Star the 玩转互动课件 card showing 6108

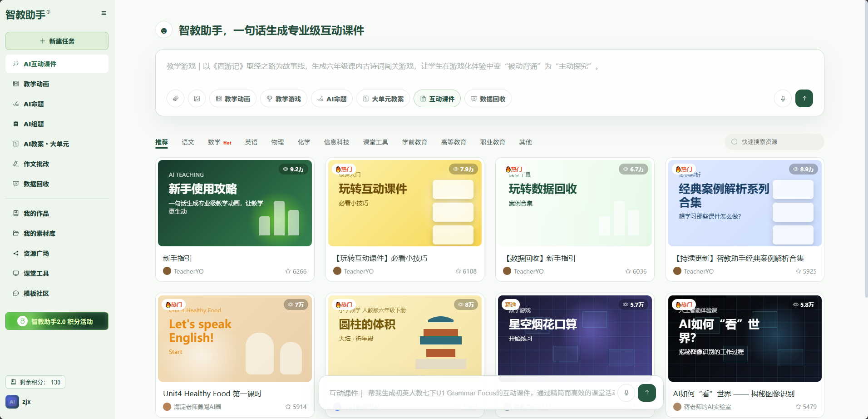coord(458,271)
